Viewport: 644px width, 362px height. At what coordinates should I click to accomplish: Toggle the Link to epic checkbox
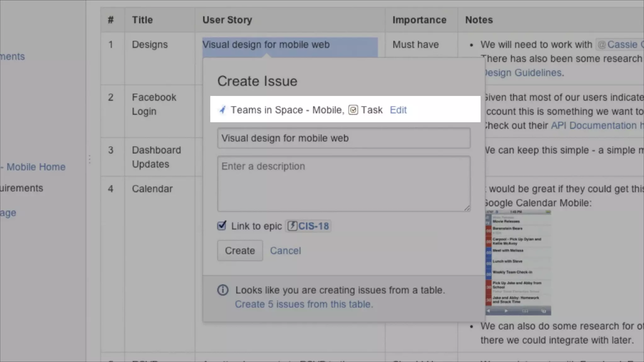(x=222, y=226)
